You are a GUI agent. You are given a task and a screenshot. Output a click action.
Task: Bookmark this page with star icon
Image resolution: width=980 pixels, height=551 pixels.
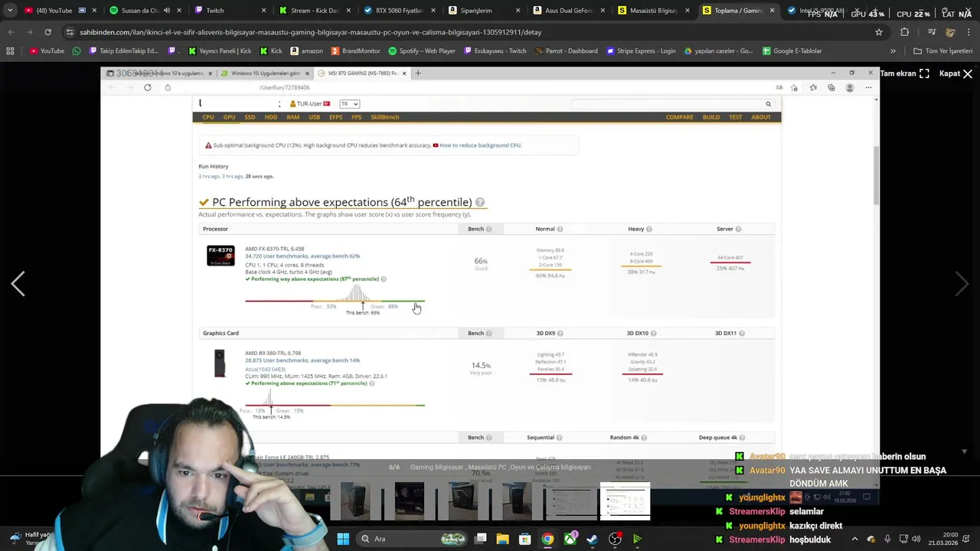pyautogui.click(x=879, y=32)
